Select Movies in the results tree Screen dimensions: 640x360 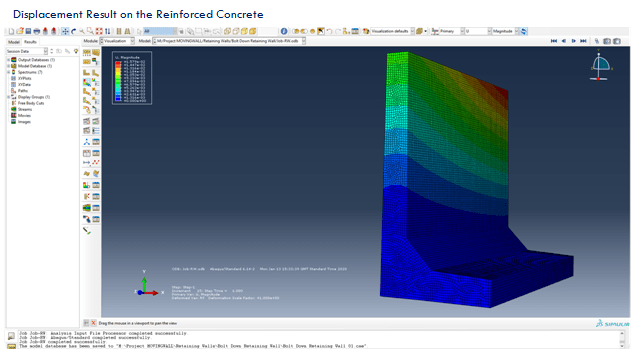pos(24,116)
